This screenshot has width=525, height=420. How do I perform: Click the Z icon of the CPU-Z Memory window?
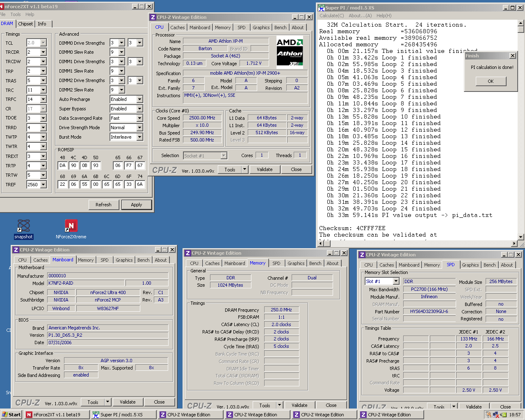pyautogui.click(x=187, y=253)
